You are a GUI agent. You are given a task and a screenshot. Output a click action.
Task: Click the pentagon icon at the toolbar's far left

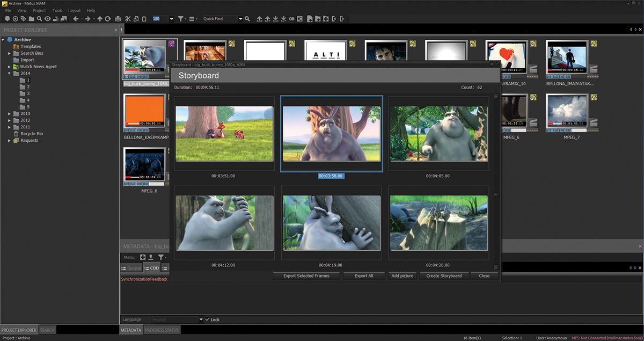tap(8, 19)
